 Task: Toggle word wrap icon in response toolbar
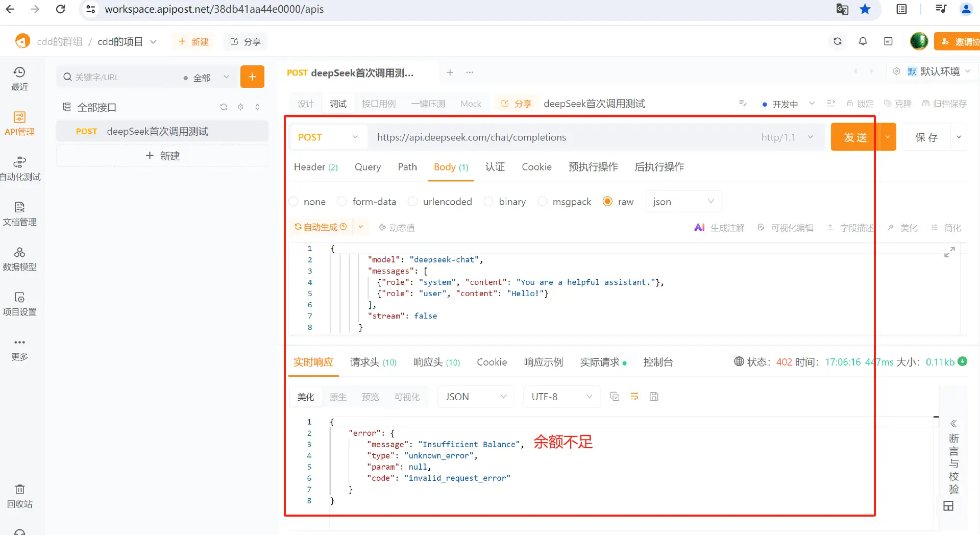click(x=634, y=397)
